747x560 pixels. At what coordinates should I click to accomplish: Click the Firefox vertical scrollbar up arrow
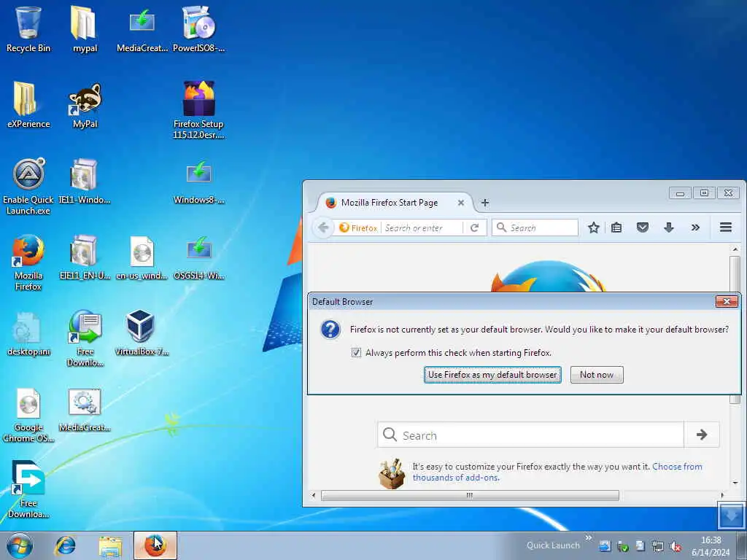[x=735, y=249]
